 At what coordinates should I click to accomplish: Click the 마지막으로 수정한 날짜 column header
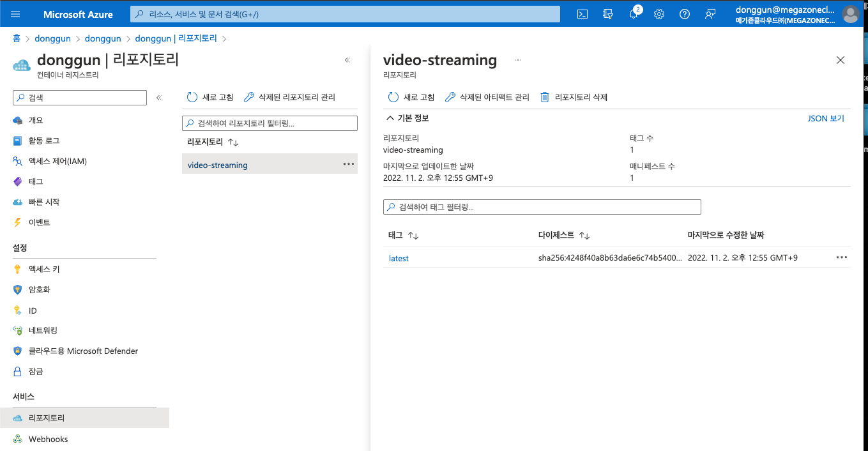point(726,235)
